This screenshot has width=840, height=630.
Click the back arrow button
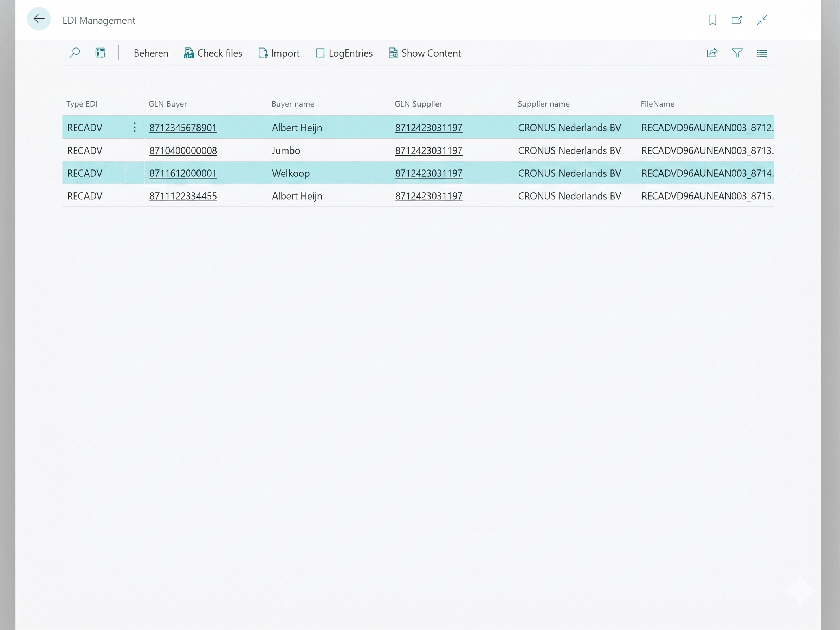(39, 19)
